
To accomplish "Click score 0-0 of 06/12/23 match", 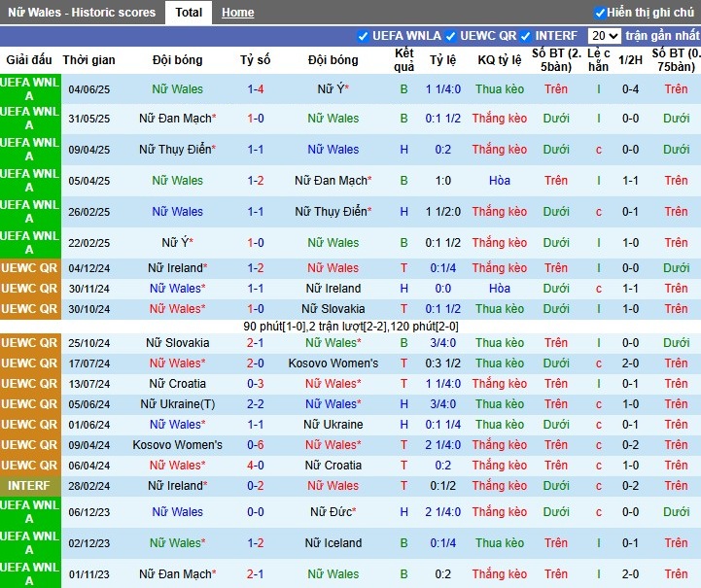I will coord(256,512).
